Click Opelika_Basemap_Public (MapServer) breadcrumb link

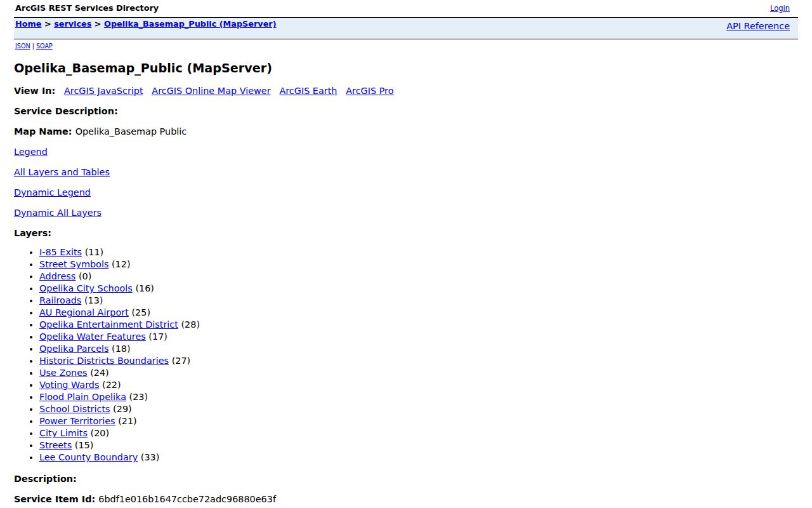point(190,24)
